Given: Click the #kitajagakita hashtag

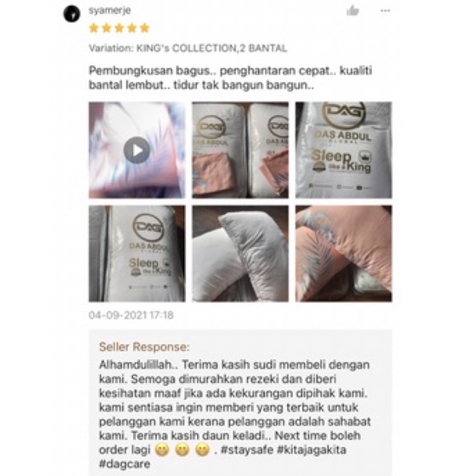Looking at the screenshot, I should tap(312, 449).
